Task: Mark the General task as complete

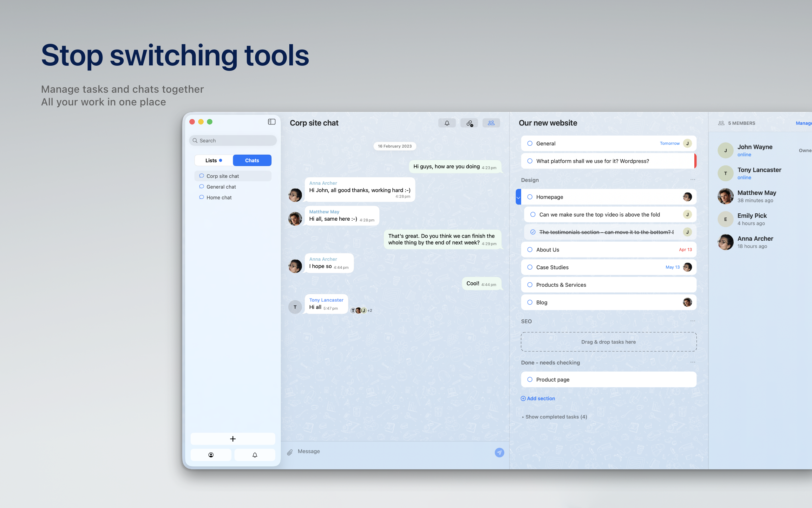Action: pyautogui.click(x=530, y=143)
